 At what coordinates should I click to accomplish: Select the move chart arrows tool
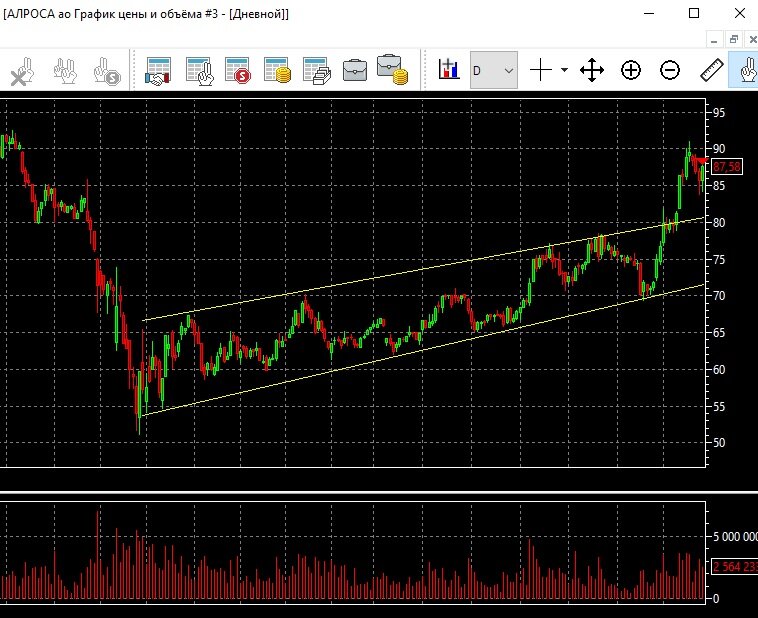pyautogui.click(x=592, y=71)
